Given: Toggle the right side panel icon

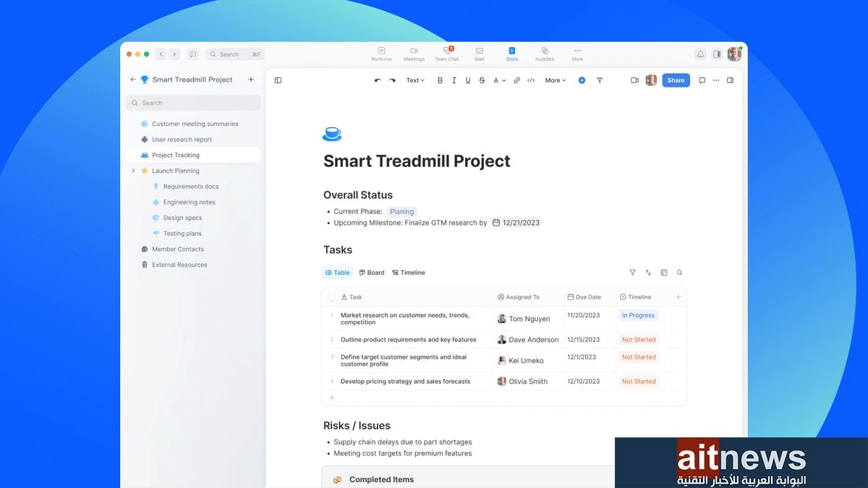Looking at the screenshot, I should tap(730, 80).
